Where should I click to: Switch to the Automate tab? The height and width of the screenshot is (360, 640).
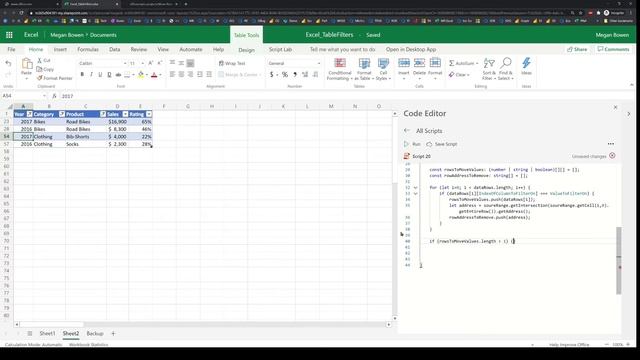[191, 49]
